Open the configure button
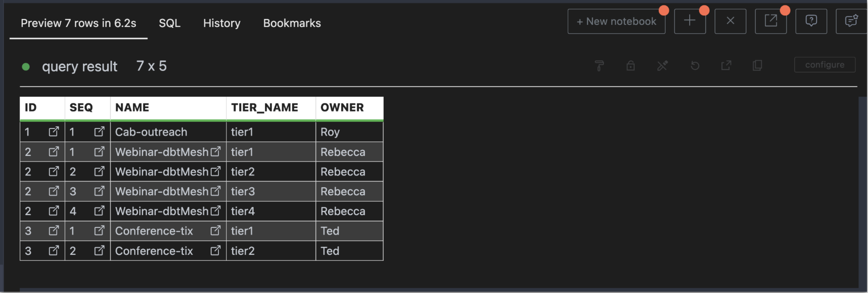The width and height of the screenshot is (868, 293). click(824, 65)
